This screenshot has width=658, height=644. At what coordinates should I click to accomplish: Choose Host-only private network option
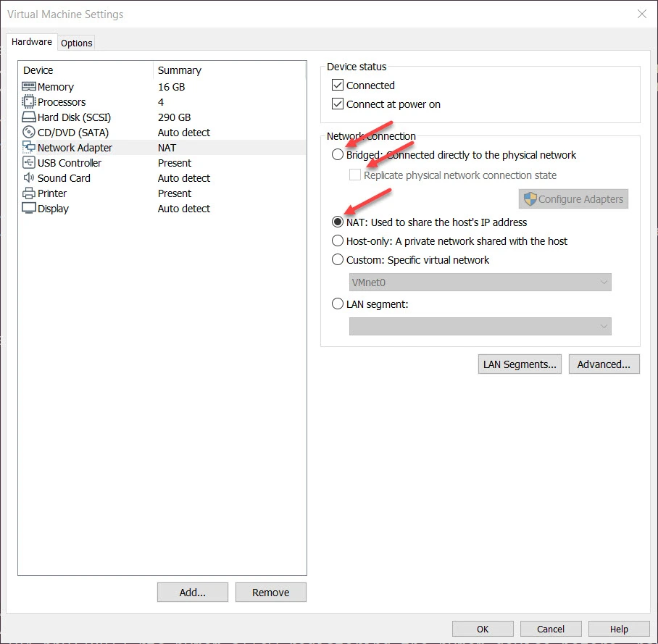[x=338, y=241]
